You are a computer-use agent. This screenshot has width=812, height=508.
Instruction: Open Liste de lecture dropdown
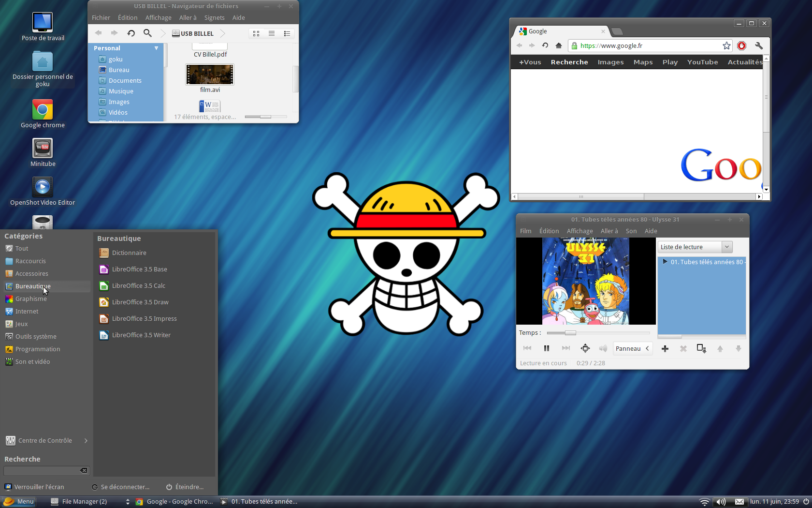696,247
